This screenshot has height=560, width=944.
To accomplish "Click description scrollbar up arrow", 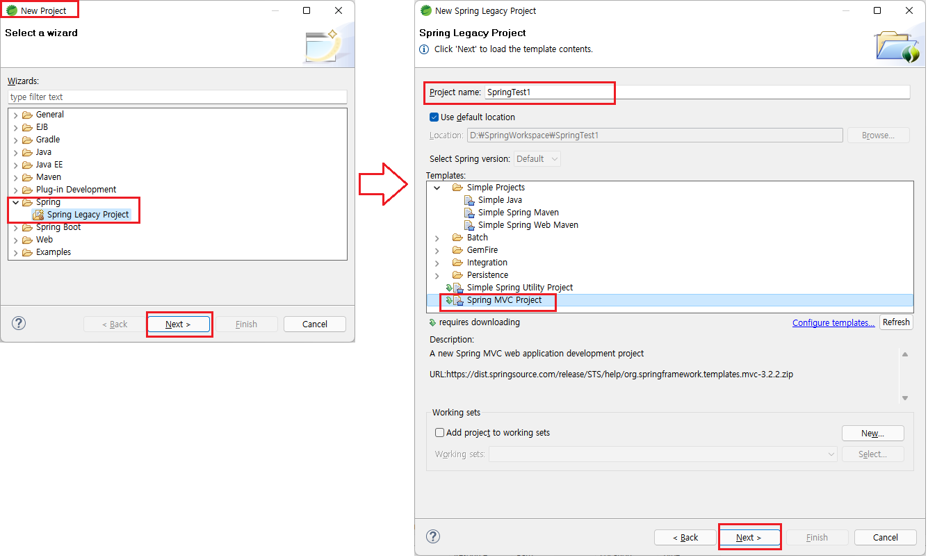I will pyautogui.click(x=905, y=354).
